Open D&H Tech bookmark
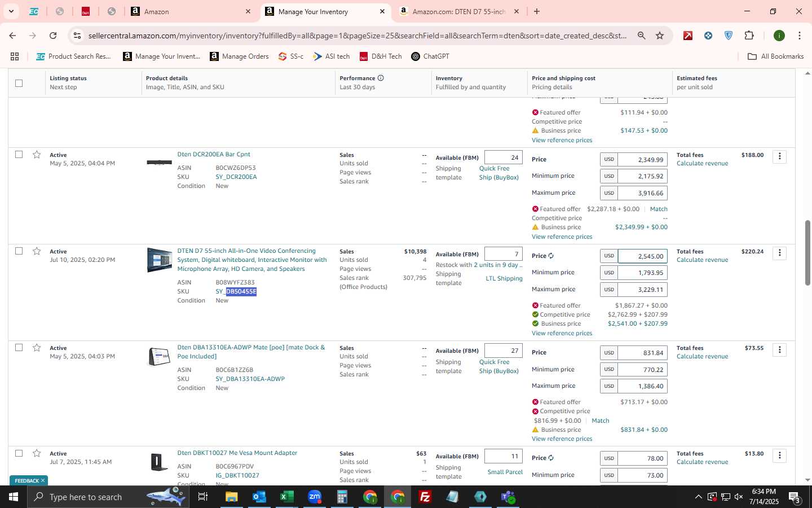This screenshot has width=812, height=508. point(381,56)
